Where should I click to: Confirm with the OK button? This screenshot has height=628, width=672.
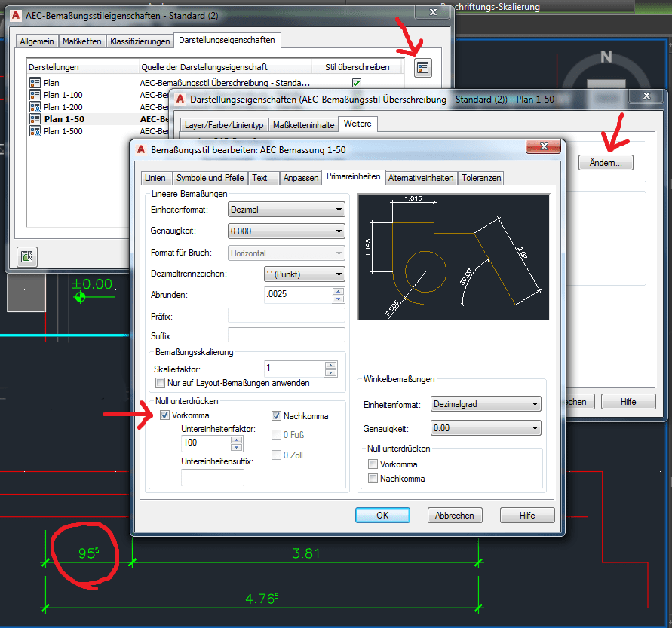[x=382, y=516]
